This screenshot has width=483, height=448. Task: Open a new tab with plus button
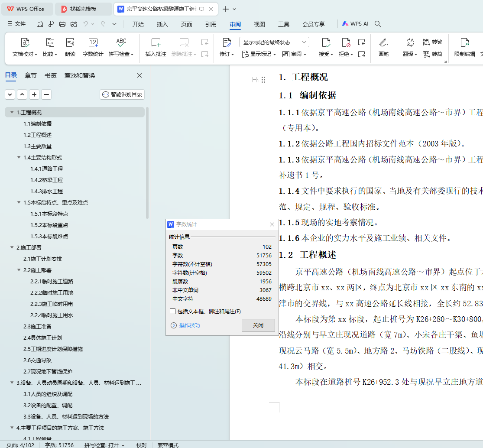point(226,9)
